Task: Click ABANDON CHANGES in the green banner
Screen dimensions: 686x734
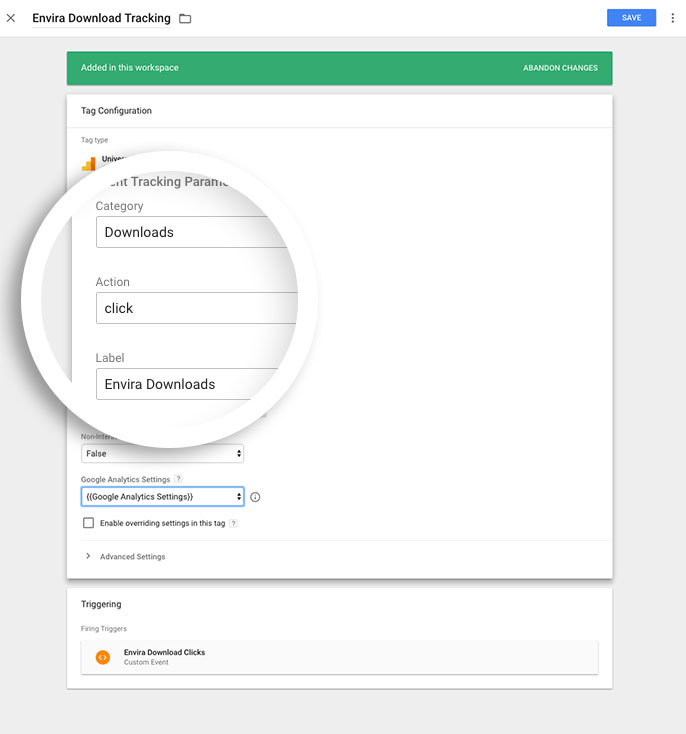Action: [560, 68]
